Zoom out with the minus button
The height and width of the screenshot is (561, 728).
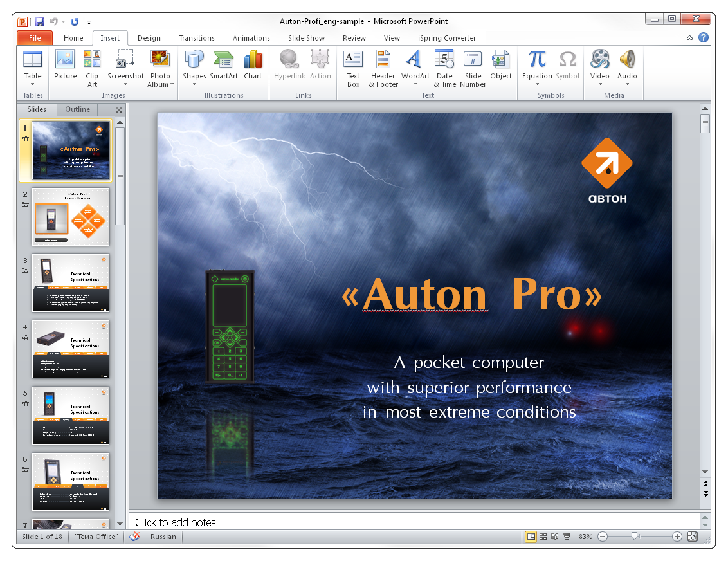(x=603, y=537)
